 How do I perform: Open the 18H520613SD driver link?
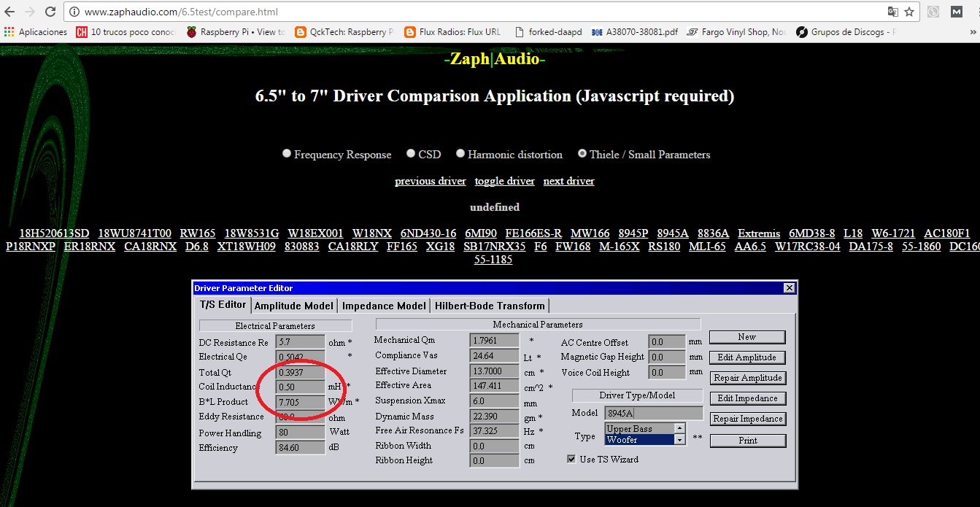coord(54,233)
